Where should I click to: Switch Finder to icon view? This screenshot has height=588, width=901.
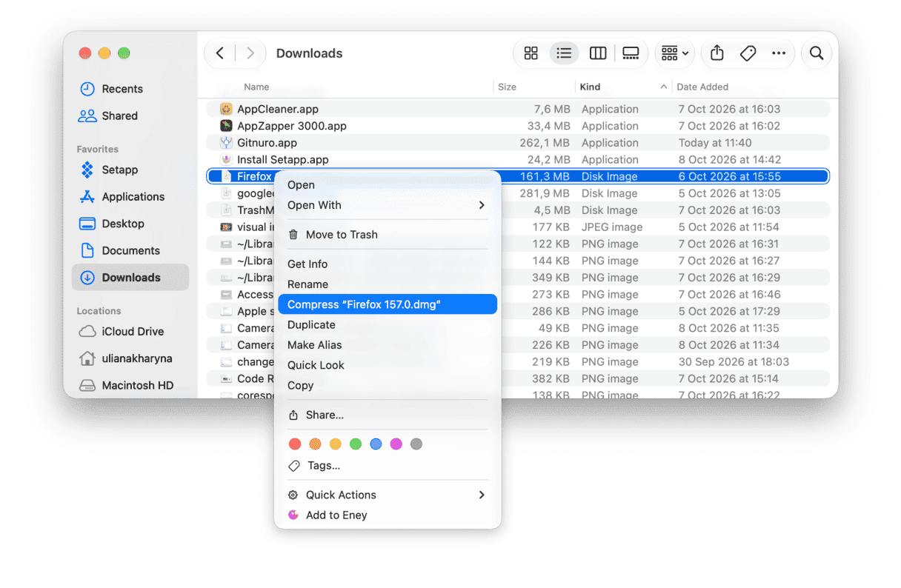(531, 53)
